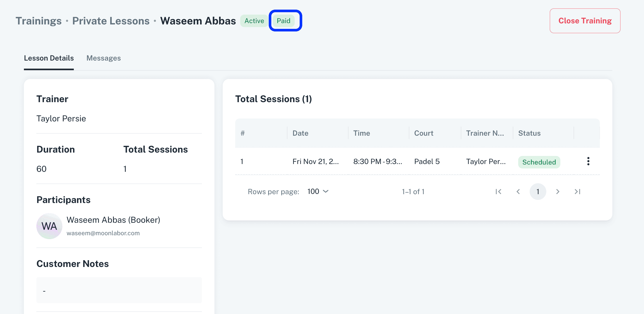
Task: Jump to last page of sessions
Action: [x=577, y=192]
